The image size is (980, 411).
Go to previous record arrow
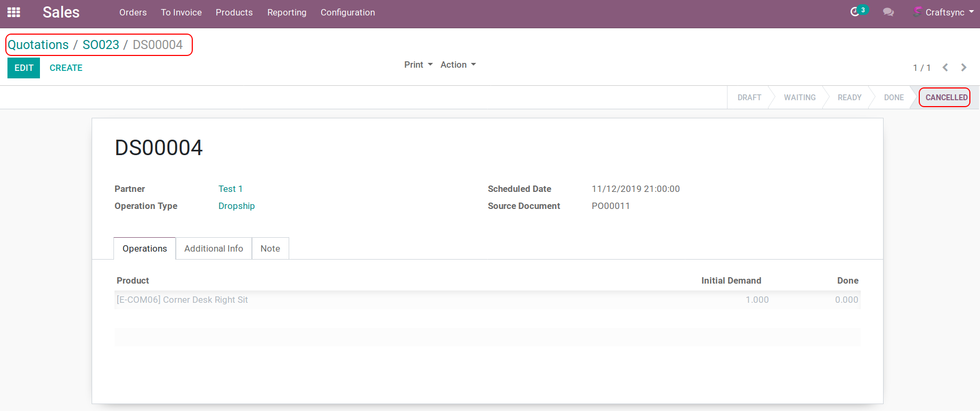click(945, 67)
